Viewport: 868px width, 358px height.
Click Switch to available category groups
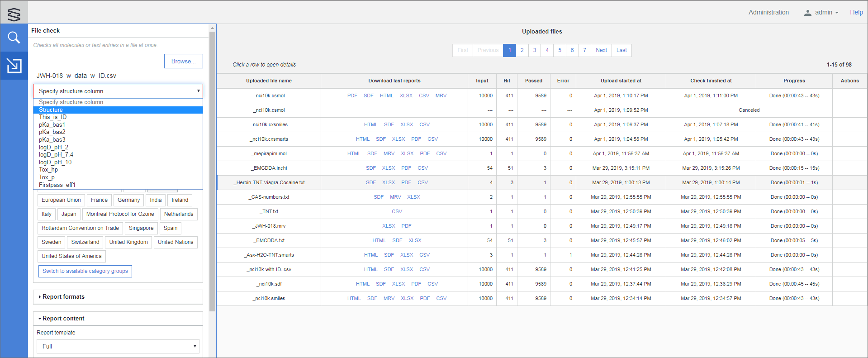(x=85, y=271)
